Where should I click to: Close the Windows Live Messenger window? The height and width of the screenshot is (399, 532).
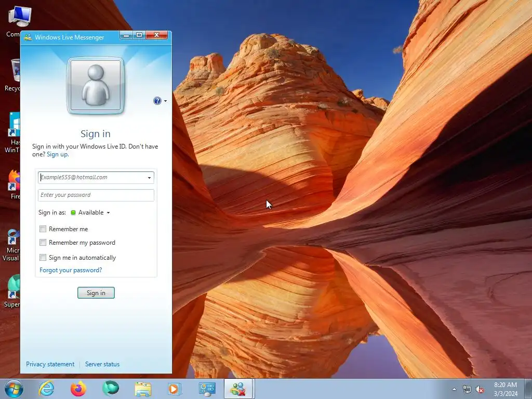pos(156,35)
